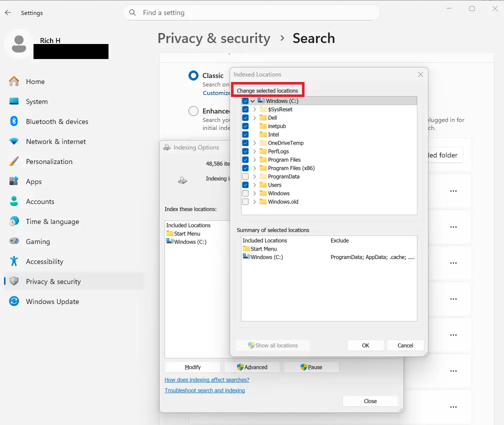The height and width of the screenshot is (425, 504).
Task: Uncheck the Dell folder checkbox
Action: 245,117
